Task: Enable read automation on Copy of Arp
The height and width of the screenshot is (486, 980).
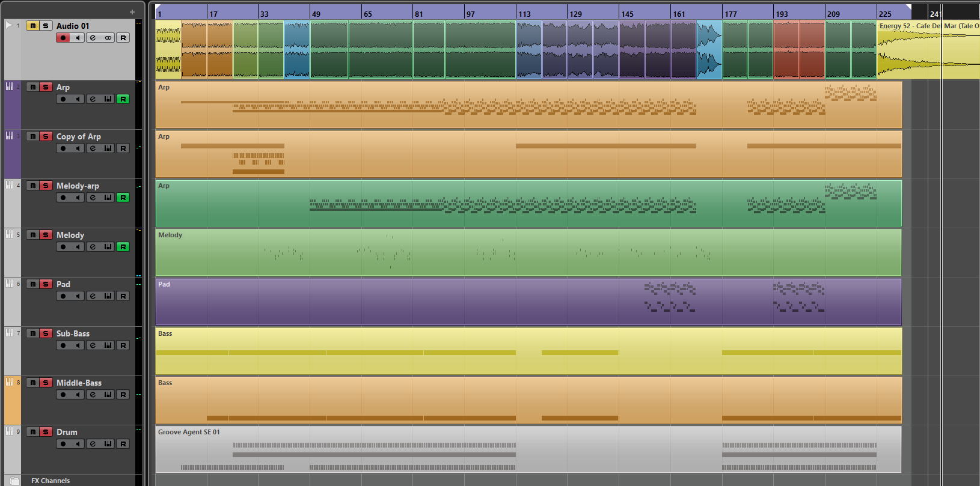Action: (x=123, y=148)
